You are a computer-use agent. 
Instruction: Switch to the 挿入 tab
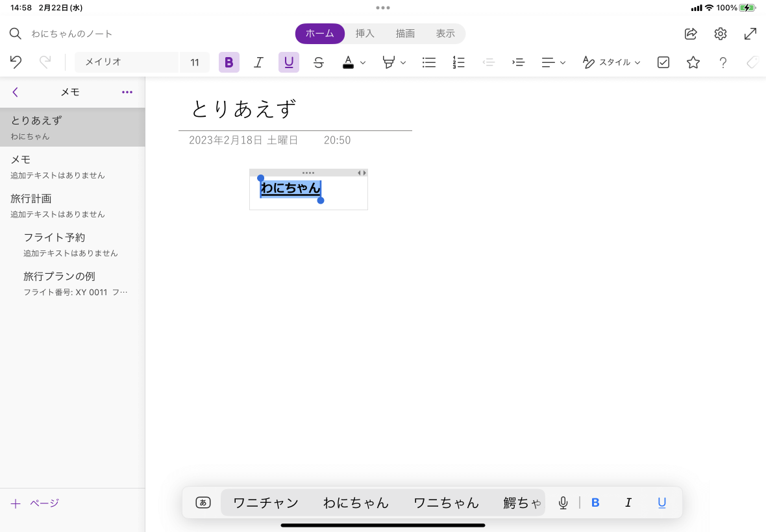pyautogui.click(x=365, y=34)
